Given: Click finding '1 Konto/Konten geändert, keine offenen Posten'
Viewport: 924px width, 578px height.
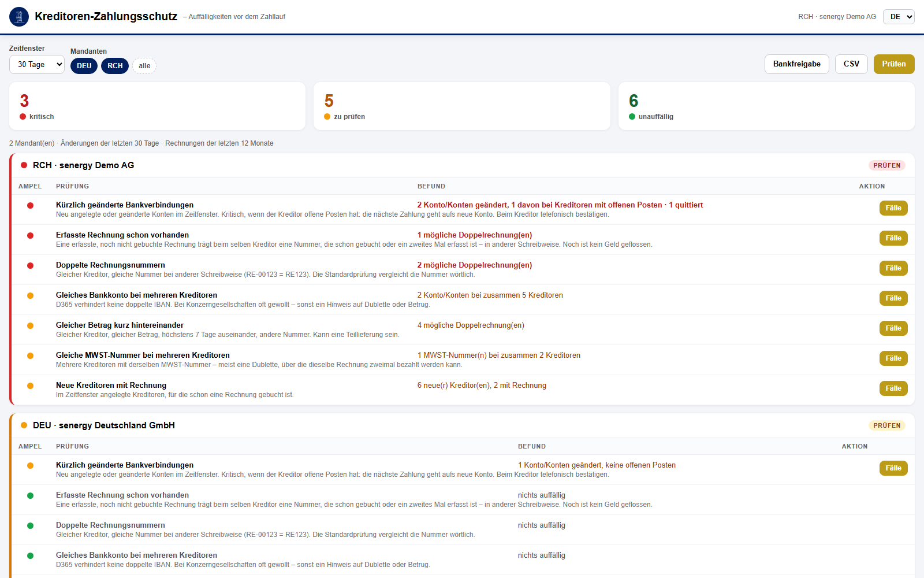Looking at the screenshot, I should click(597, 465).
